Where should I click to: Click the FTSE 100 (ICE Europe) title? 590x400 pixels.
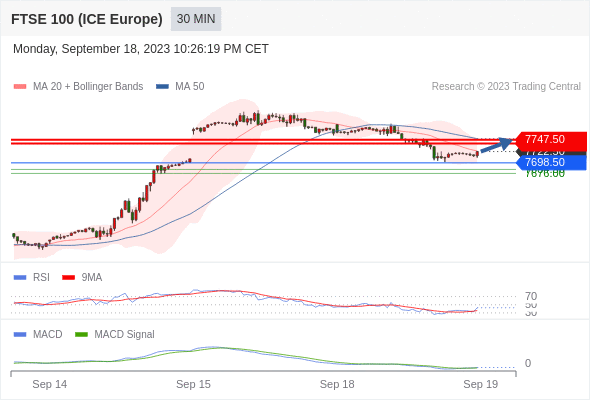pyautogui.click(x=87, y=19)
